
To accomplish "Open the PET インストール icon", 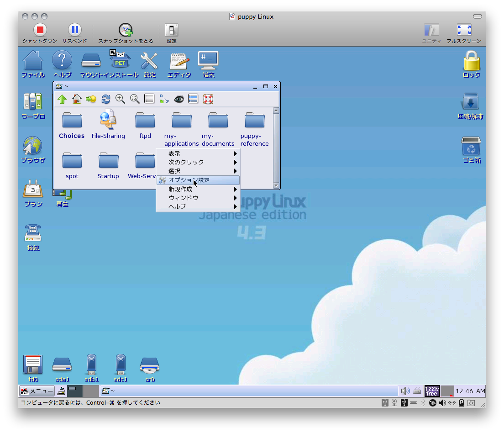I will point(120,59).
